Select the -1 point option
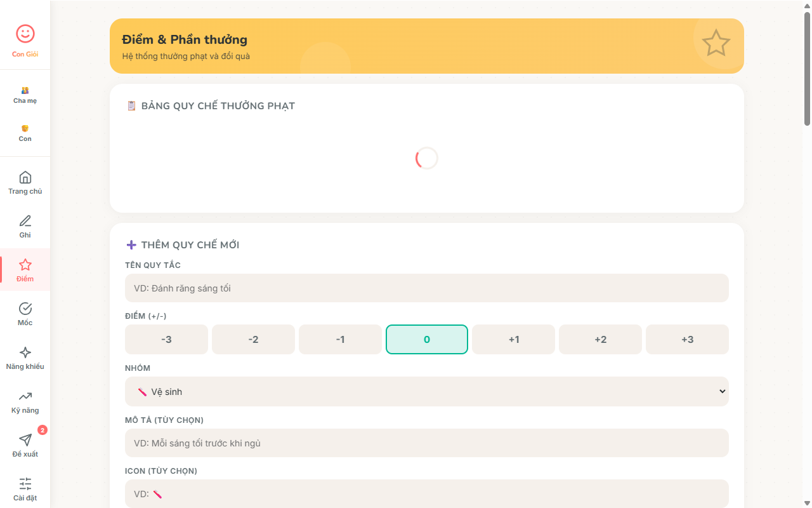Viewport: 812px width, 508px height. point(340,339)
